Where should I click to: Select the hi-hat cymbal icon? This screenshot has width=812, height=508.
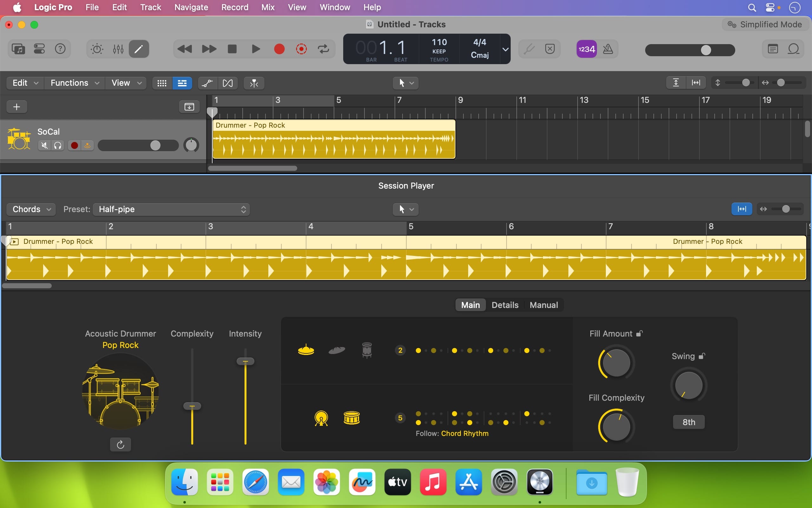point(306,350)
